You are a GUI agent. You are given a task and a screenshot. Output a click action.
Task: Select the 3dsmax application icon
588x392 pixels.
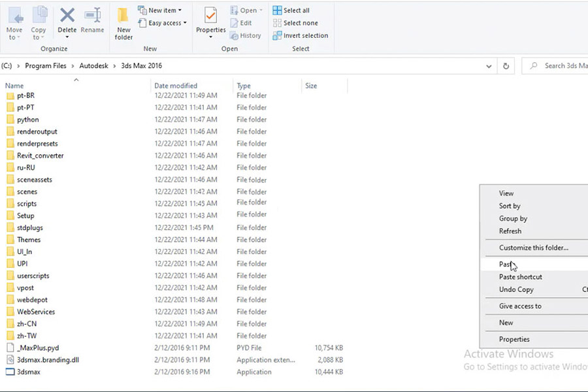(x=10, y=372)
